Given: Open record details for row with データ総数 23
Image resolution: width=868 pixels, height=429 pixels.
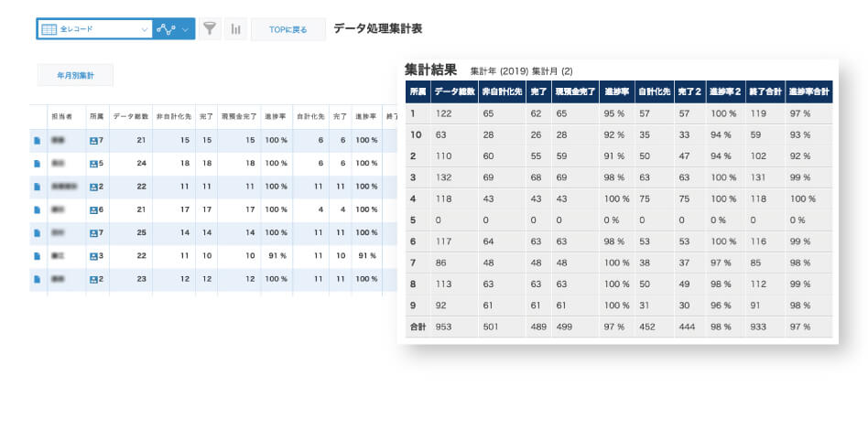Looking at the screenshot, I should pyautogui.click(x=38, y=279).
